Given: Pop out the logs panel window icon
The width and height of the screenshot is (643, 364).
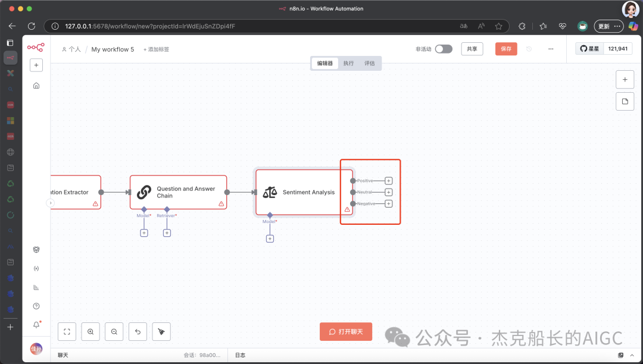Looking at the screenshot, I should 620,355.
